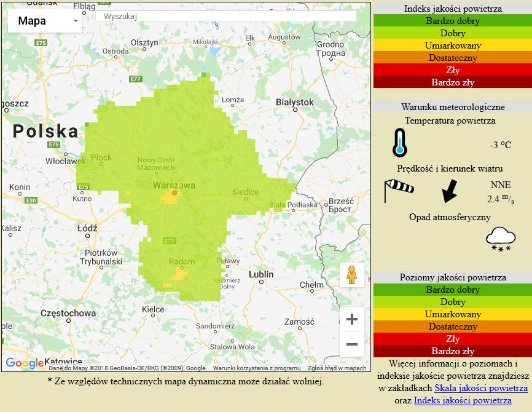Zoom in with the plus button
Viewport: 532px width, 412px height.
pos(352,319)
